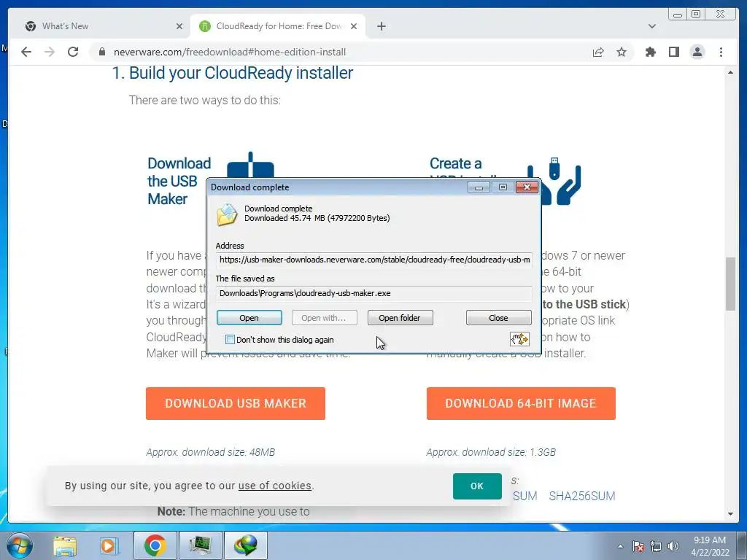The width and height of the screenshot is (747, 560).
Task: Open the Chrome extensions puzzle icon
Action: pos(650,52)
